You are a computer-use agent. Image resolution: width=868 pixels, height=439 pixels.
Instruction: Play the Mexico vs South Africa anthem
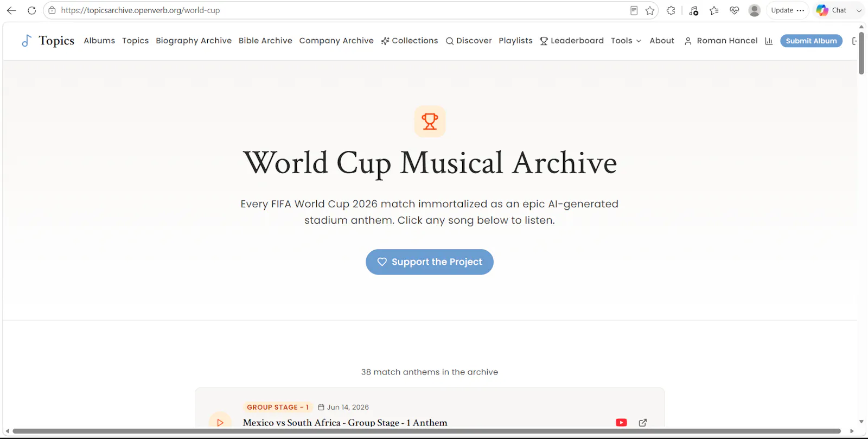[220, 422]
